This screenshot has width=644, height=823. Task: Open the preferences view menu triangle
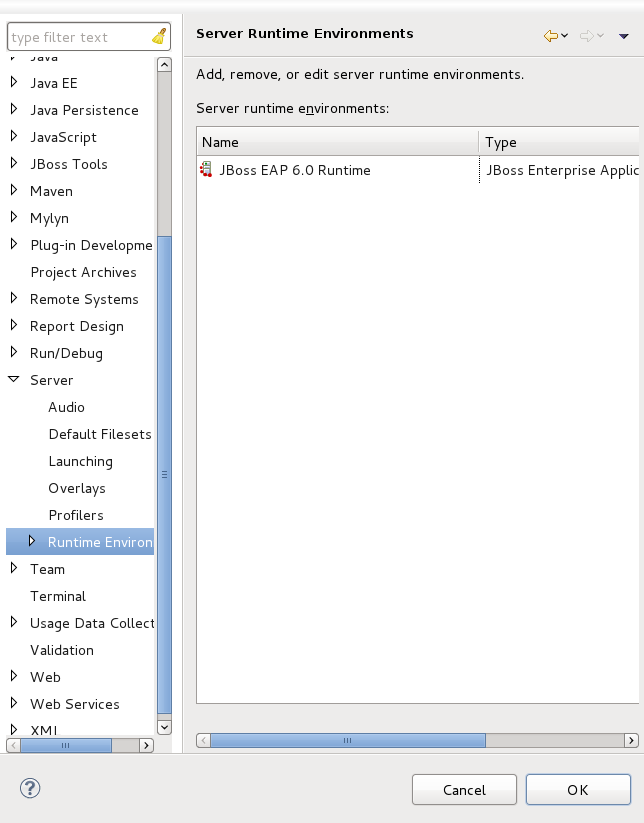(x=624, y=36)
